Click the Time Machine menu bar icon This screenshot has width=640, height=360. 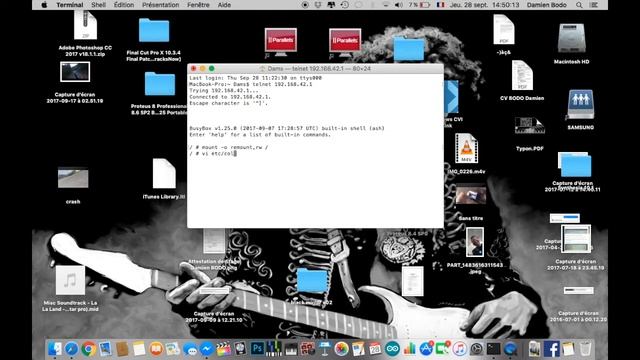(345, 5)
